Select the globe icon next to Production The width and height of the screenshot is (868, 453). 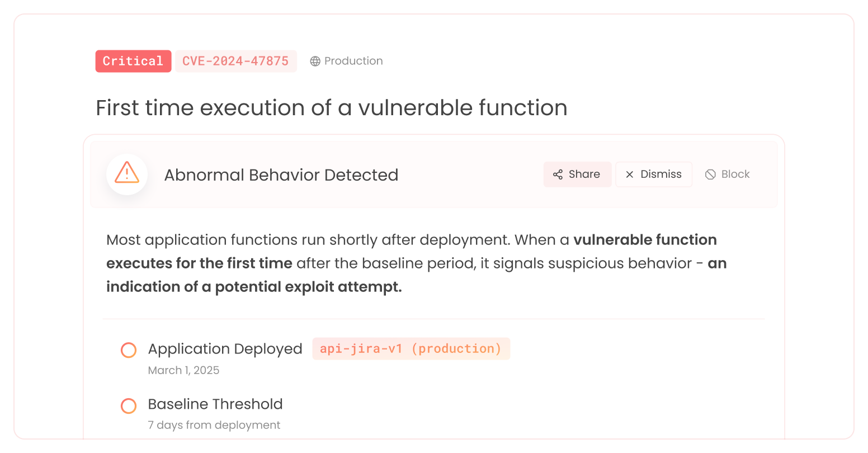coord(314,61)
